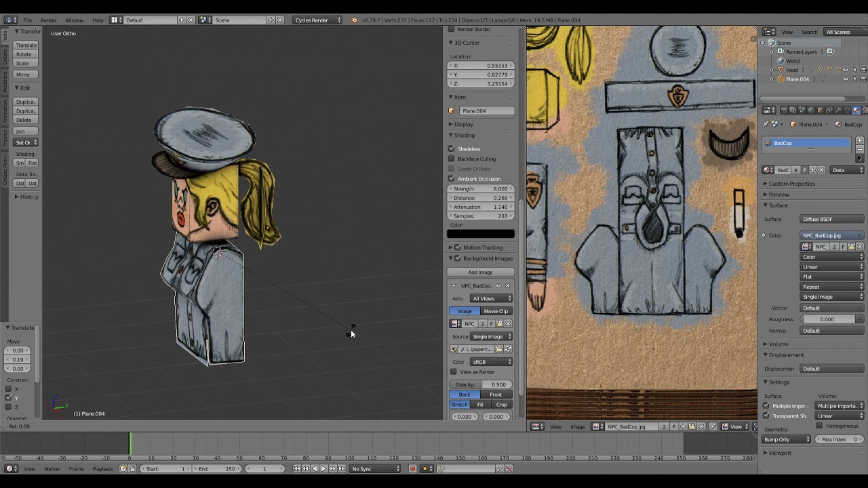Disable the Shadeless checkbox
This screenshot has width=868, height=488.
[x=452, y=148]
